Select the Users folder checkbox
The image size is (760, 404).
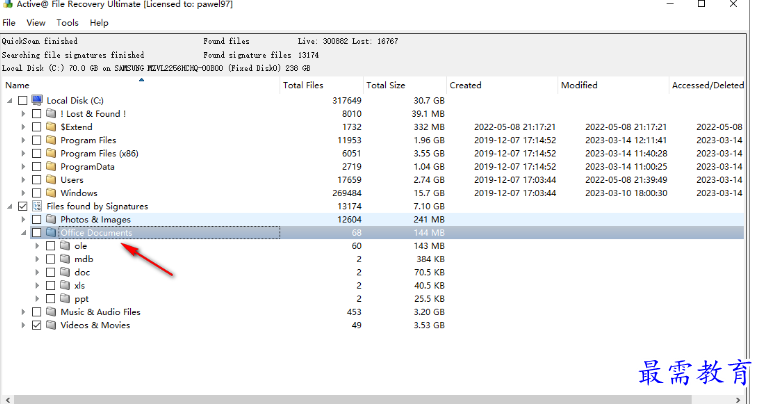(36, 180)
